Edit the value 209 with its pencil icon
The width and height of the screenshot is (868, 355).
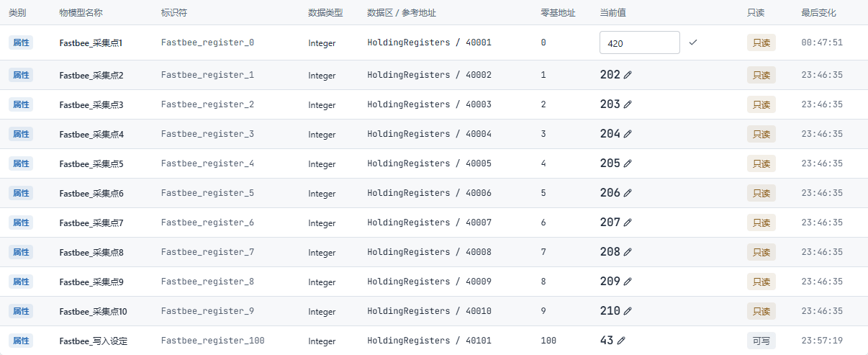pyautogui.click(x=628, y=282)
